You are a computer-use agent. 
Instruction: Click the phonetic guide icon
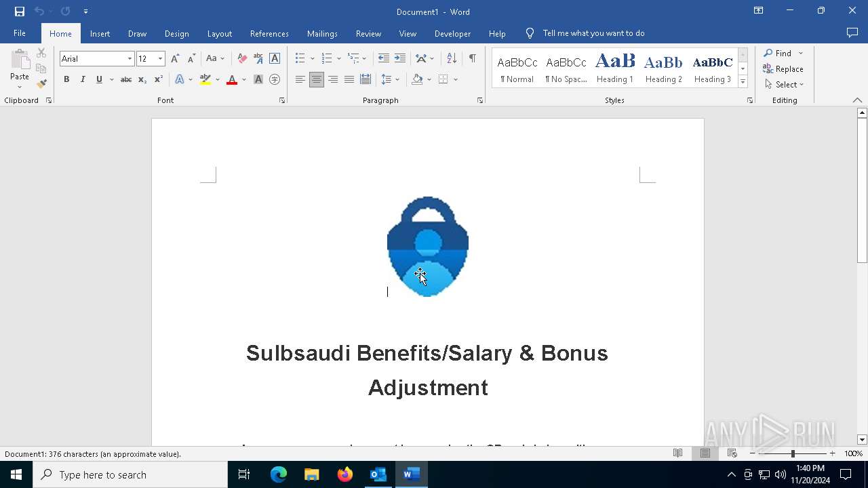[x=258, y=58]
